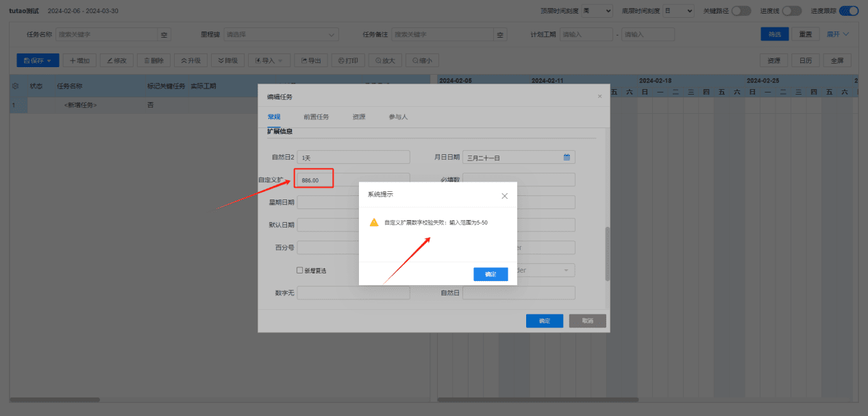868x416 pixels.
Task: Click the 标记关键任务 column header
Action: tap(166, 86)
